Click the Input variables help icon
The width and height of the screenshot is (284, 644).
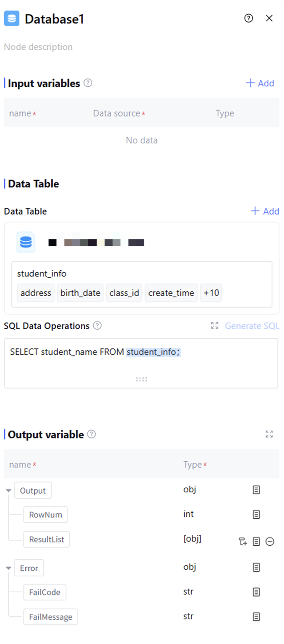pyautogui.click(x=88, y=83)
